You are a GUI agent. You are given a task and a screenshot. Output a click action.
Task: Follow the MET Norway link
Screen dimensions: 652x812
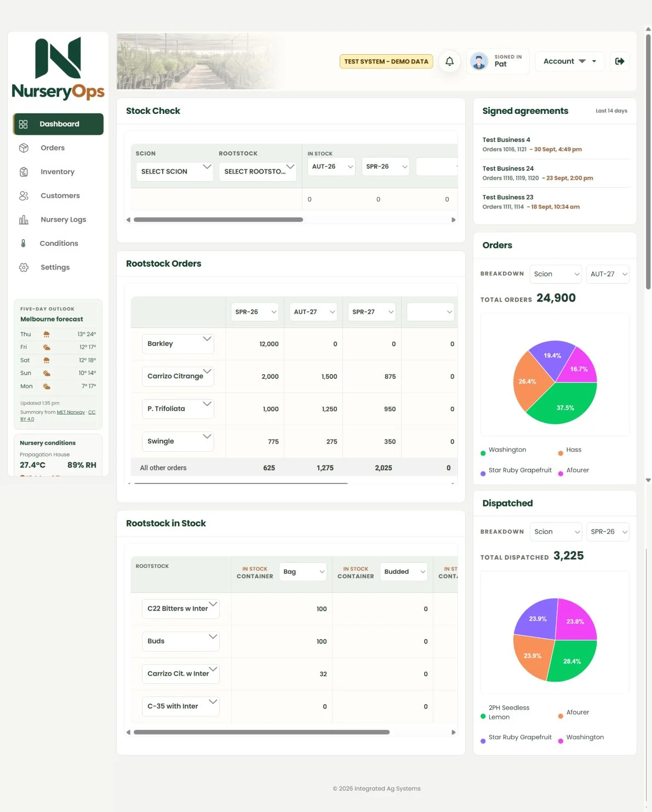click(x=71, y=412)
